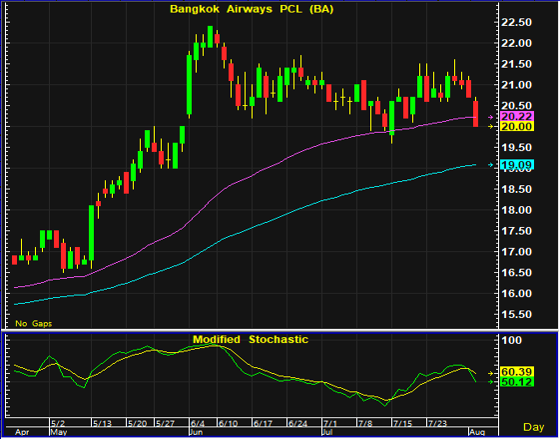Click the No Gaps label
This screenshot has width=560, height=439.
click(x=33, y=324)
